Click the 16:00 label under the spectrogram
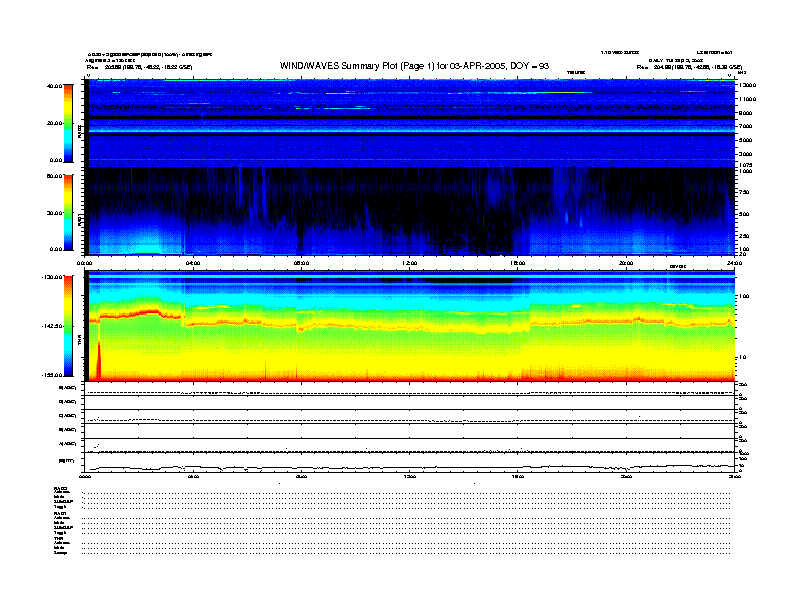The height and width of the screenshot is (612, 792). (x=518, y=263)
